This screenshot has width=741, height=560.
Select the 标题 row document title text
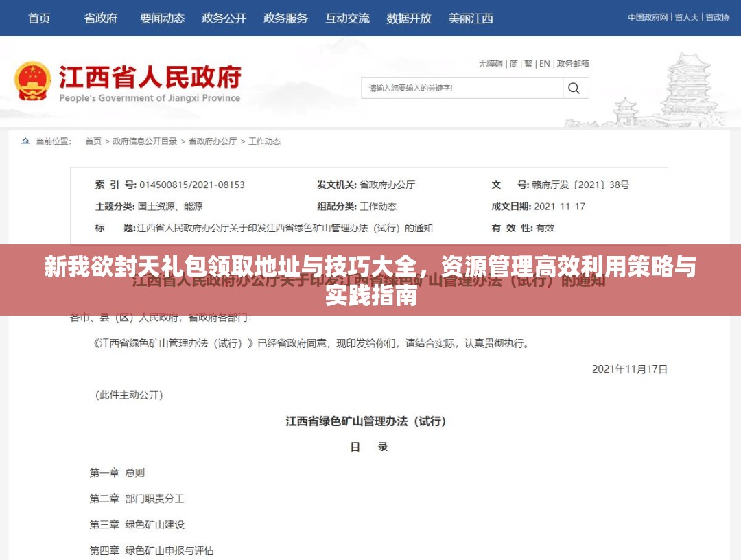285,229
